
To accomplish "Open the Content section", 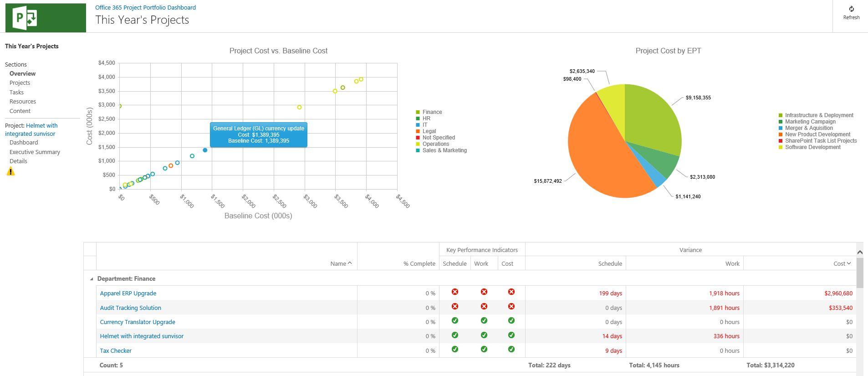I will (x=20, y=111).
